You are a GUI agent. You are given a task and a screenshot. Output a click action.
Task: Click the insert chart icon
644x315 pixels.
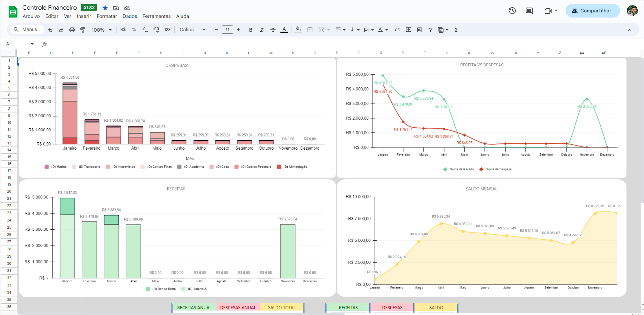pos(420,30)
